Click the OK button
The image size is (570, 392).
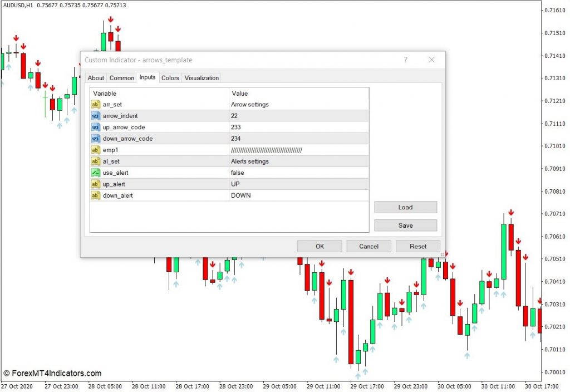(320, 246)
